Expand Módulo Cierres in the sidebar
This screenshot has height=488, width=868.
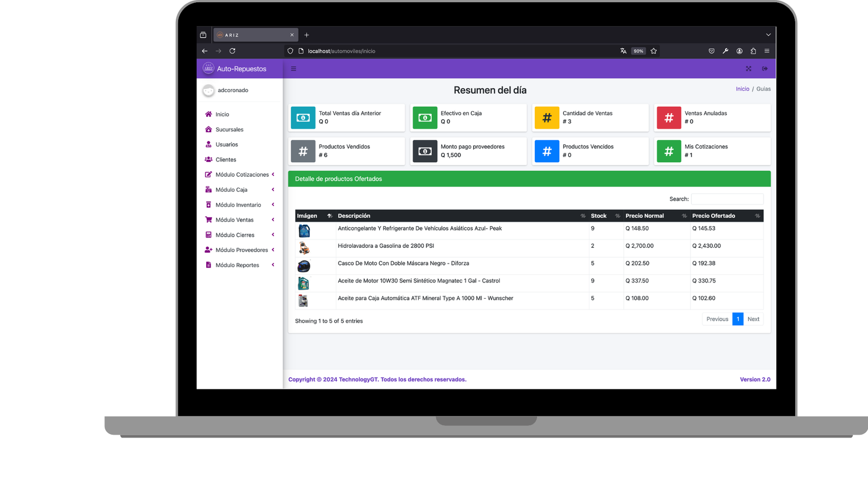239,235
